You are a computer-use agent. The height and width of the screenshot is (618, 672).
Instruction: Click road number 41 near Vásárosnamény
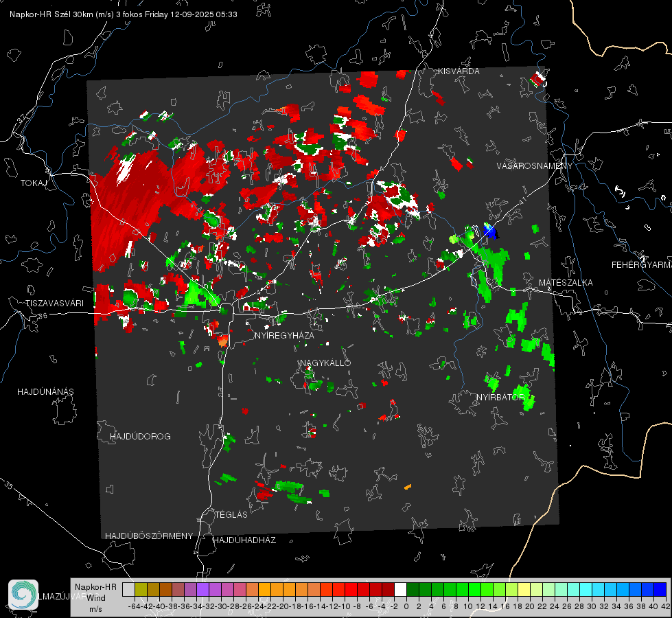click(x=522, y=201)
